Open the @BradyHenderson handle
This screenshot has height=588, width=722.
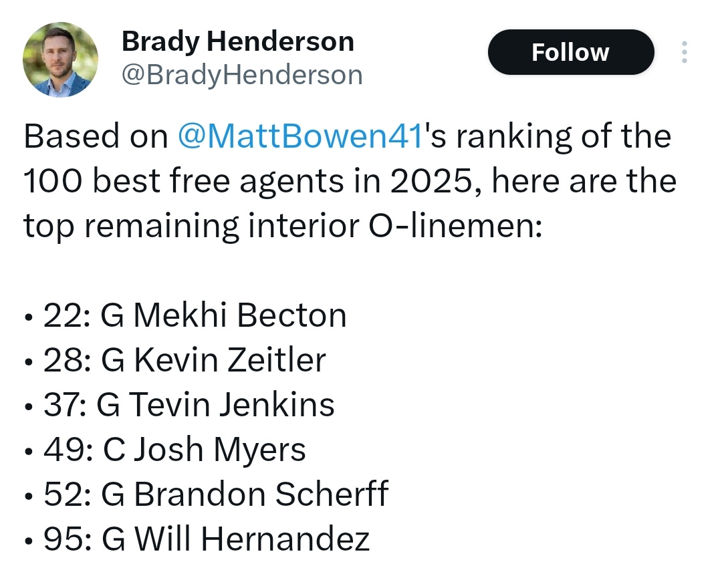click(x=242, y=75)
